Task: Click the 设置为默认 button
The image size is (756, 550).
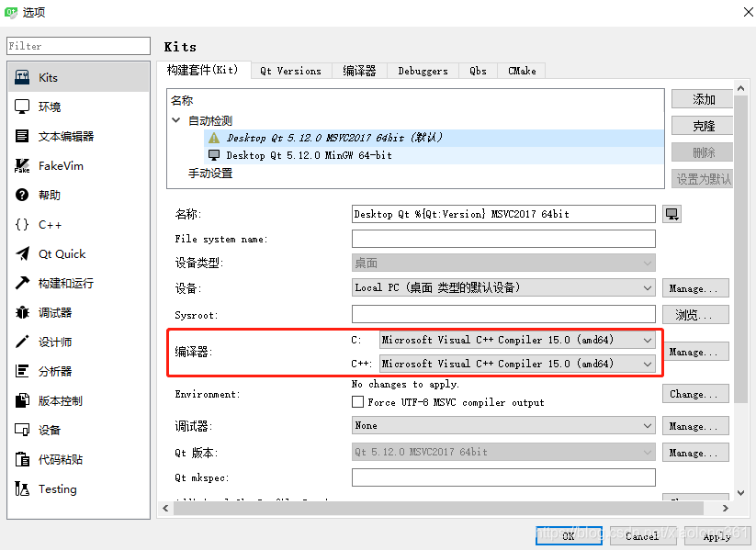Action: [x=703, y=179]
